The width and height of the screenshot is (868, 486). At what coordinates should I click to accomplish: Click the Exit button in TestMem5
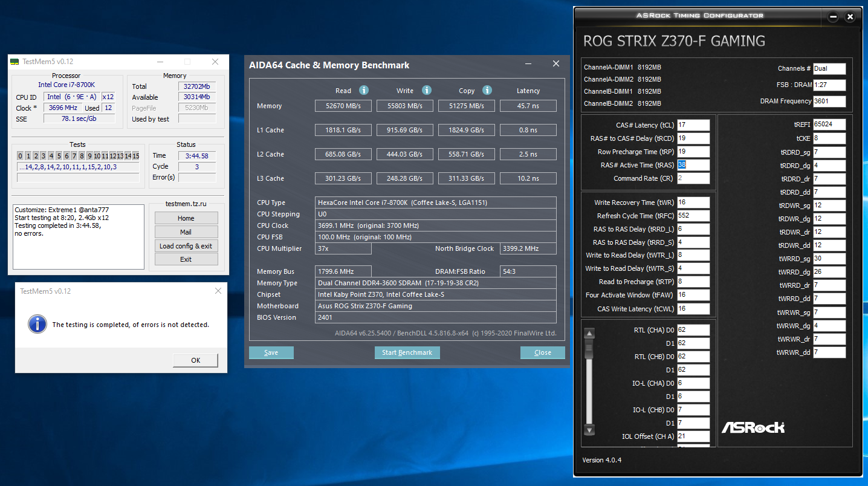pos(186,259)
